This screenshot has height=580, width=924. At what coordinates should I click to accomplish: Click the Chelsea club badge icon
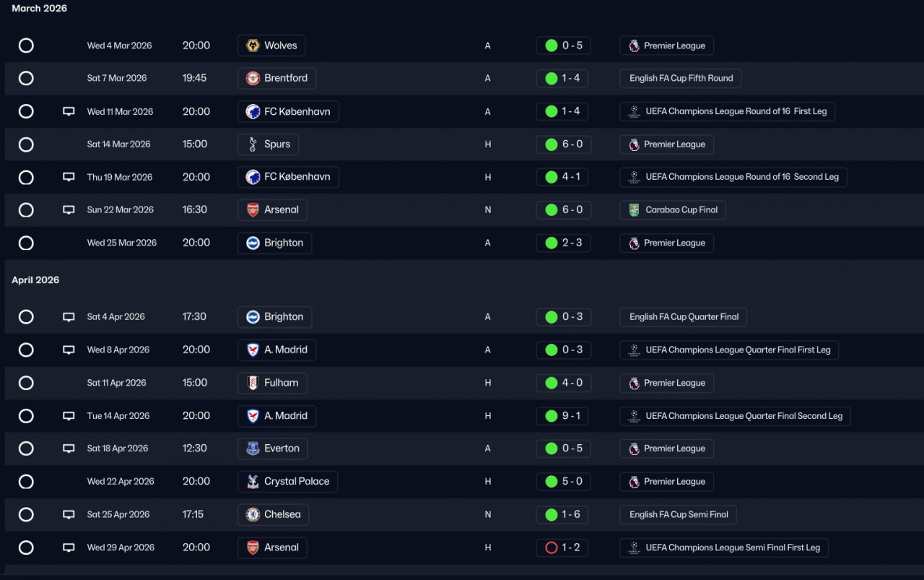(x=253, y=514)
